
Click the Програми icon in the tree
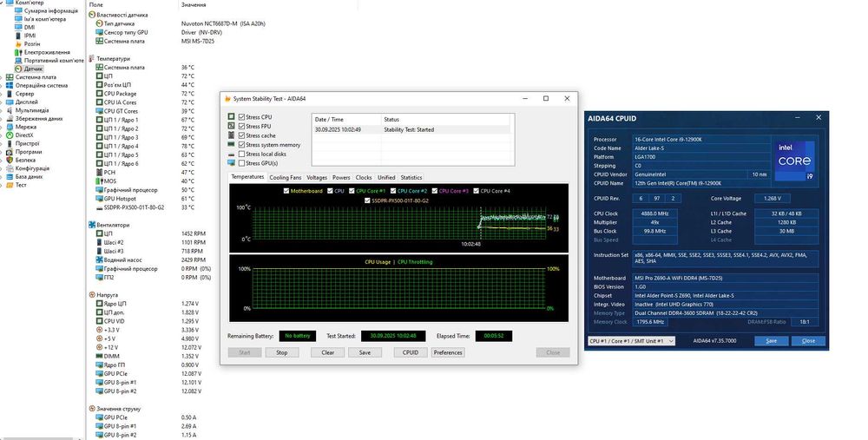pyautogui.click(x=10, y=152)
